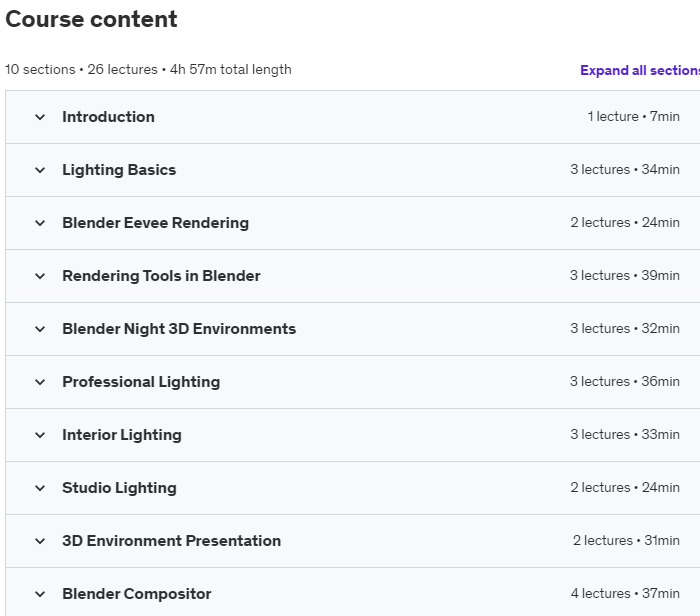Expand the Interior Lighting section chevron
The image size is (700, 616).
[40, 435]
